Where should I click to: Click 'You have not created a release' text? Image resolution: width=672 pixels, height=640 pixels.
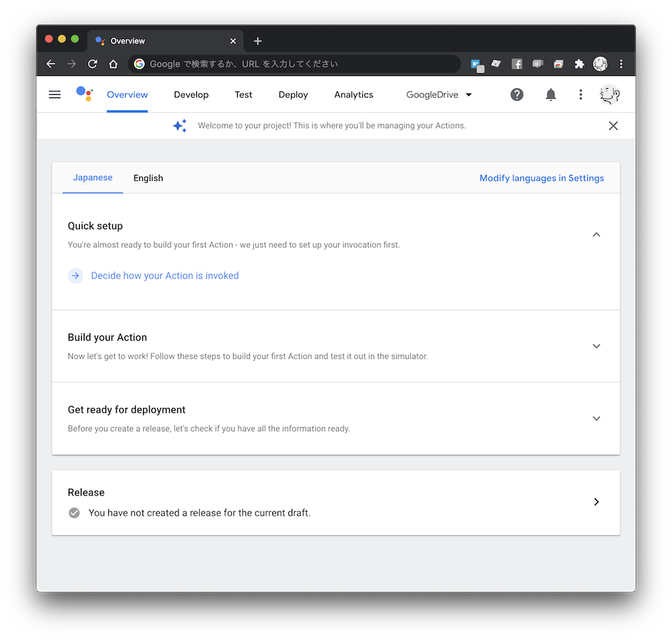pyautogui.click(x=200, y=513)
